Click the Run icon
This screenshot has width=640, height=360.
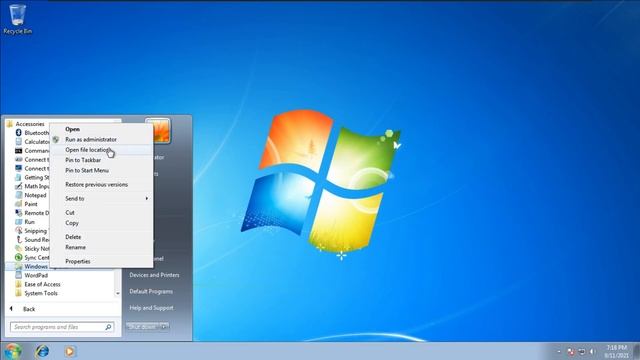click(x=18, y=222)
